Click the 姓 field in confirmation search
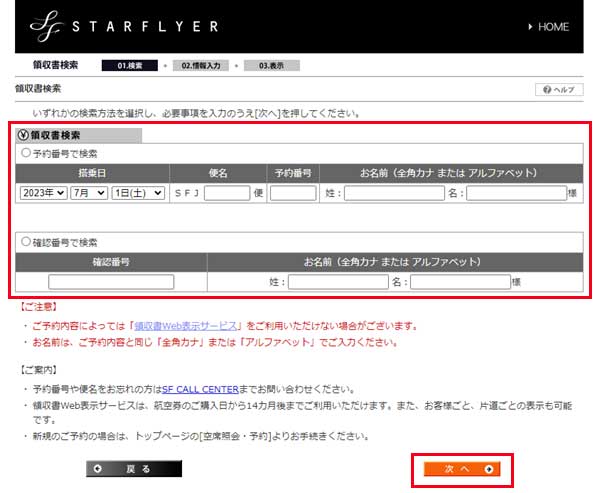 338,282
